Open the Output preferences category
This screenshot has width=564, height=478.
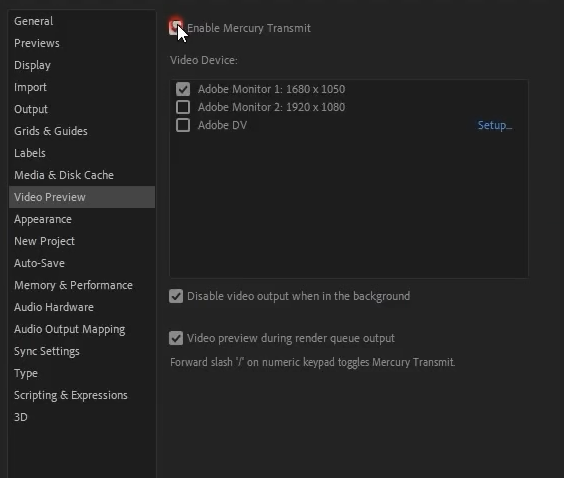coord(82,109)
